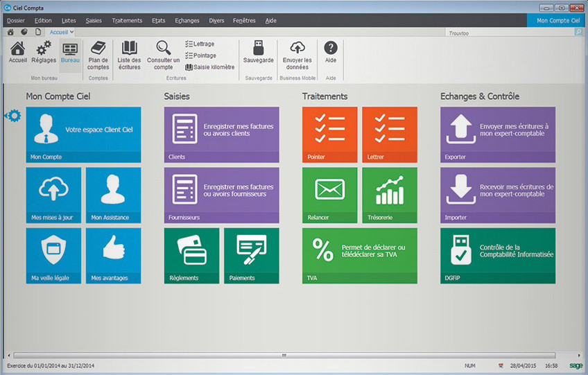Open the Listes menu

click(69, 21)
